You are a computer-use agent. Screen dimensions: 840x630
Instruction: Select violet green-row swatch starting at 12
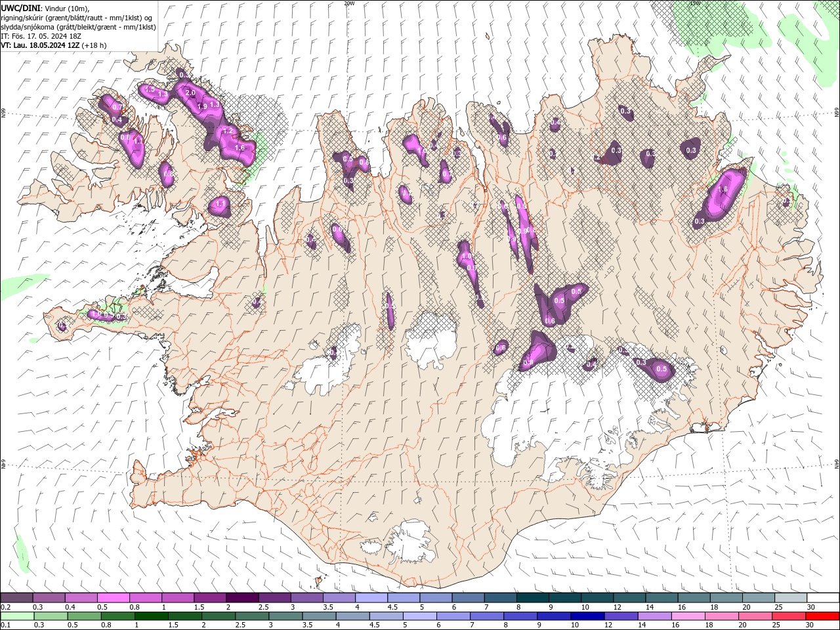coord(621,616)
